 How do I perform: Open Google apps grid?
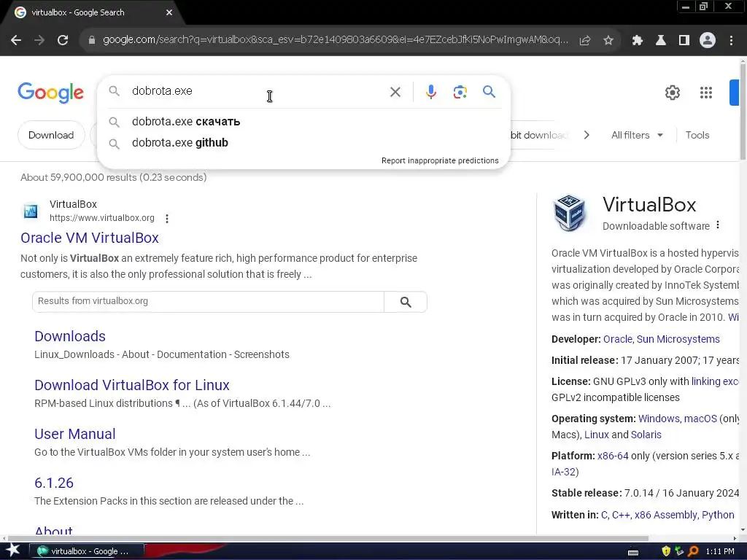coord(706,93)
